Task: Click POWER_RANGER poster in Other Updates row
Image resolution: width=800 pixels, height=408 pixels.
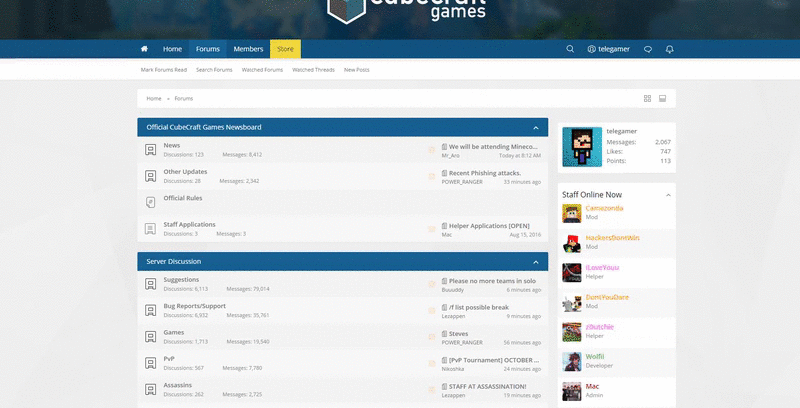Action: coord(462,182)
